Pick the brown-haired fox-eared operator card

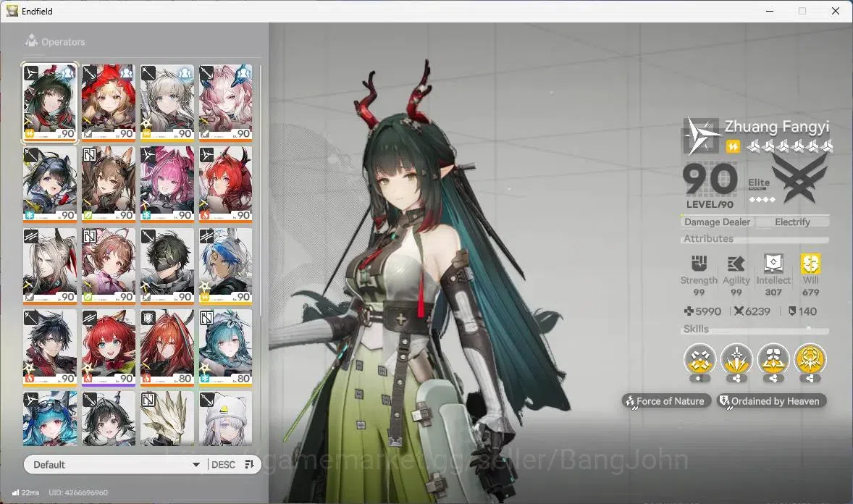pyautogui.click(x=109, y=185)
